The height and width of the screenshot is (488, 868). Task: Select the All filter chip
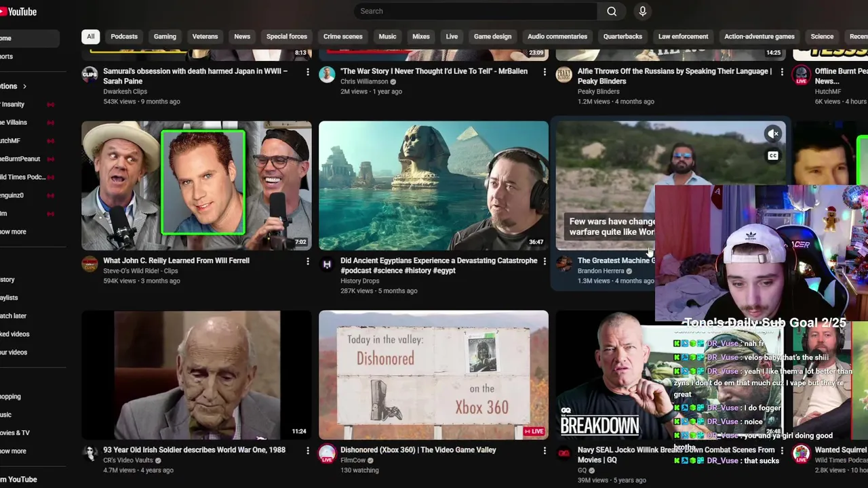click(x=90, y=37)
